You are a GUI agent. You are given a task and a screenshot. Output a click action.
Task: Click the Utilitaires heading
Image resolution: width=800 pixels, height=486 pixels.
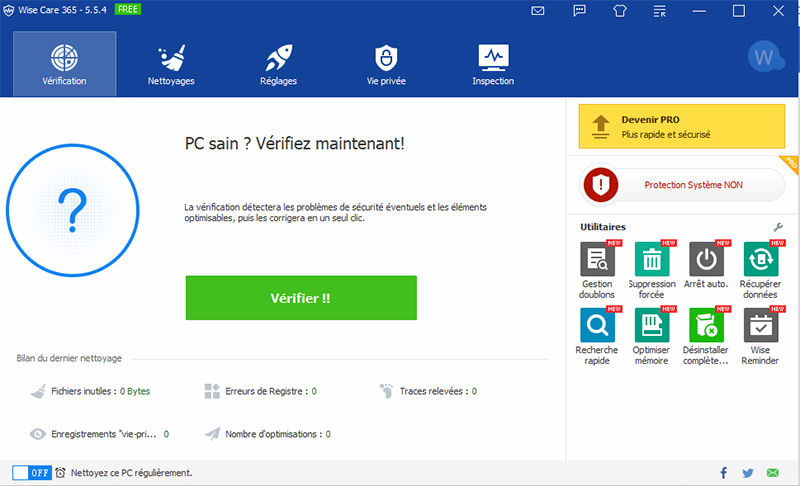(x=603, y=227)
